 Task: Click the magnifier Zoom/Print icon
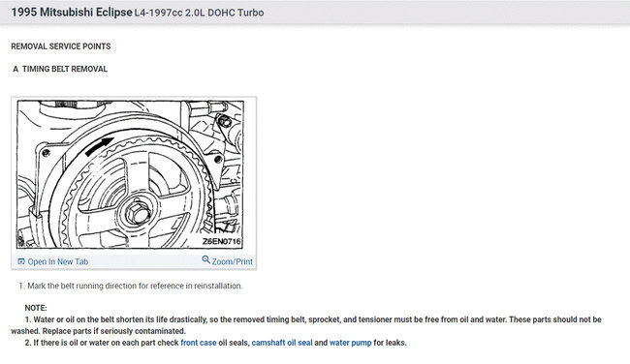coord(206,259)
